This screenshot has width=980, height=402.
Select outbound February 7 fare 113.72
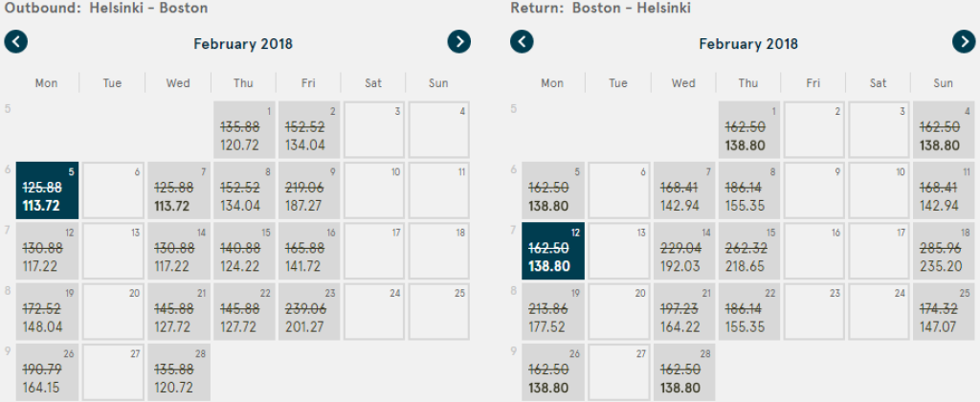click(179, 191)
